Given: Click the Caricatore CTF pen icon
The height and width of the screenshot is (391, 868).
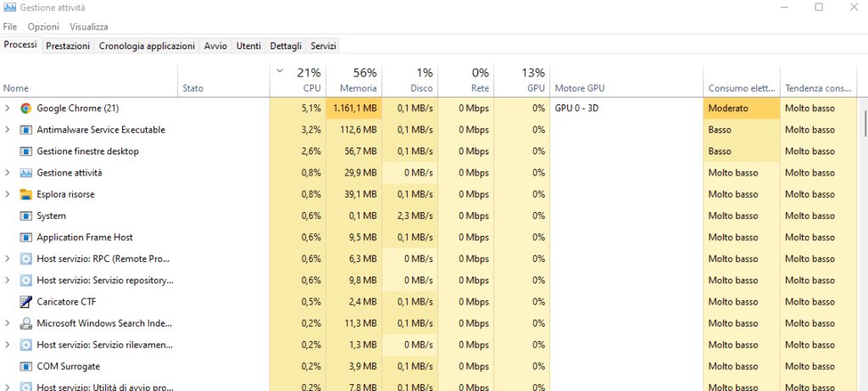Looking at the screenshot, I should click(x=25, y=302).
